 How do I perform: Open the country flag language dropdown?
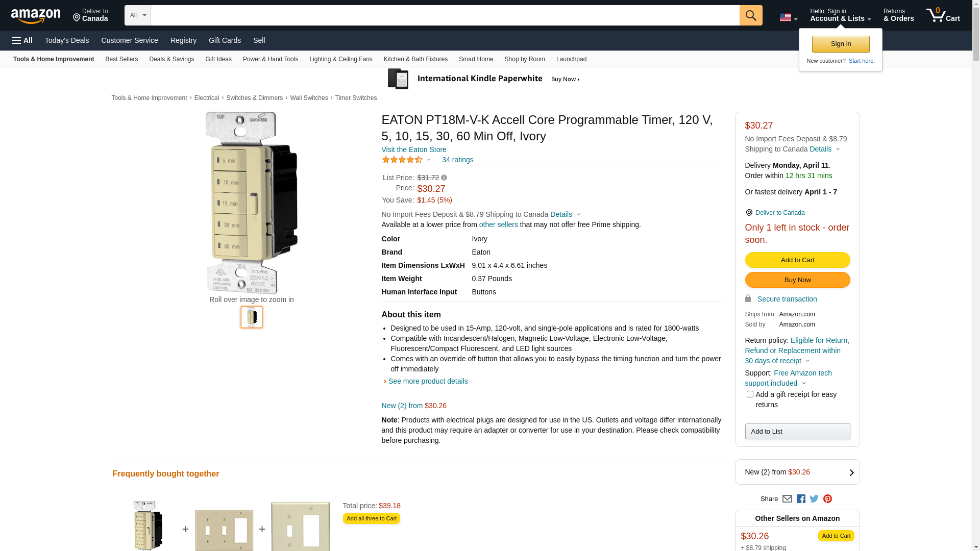(x=788, y=17)
